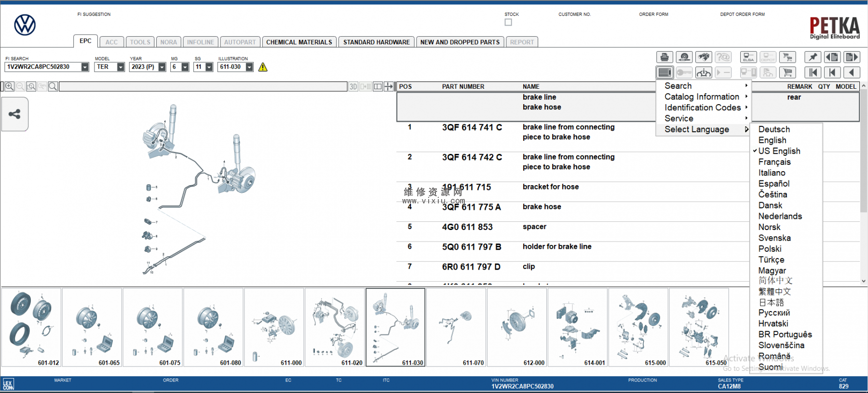The height and width of the screenshot is (393, 868).
Task: Click part number 3QF 614 741 C
Action: tap(472, 127)
